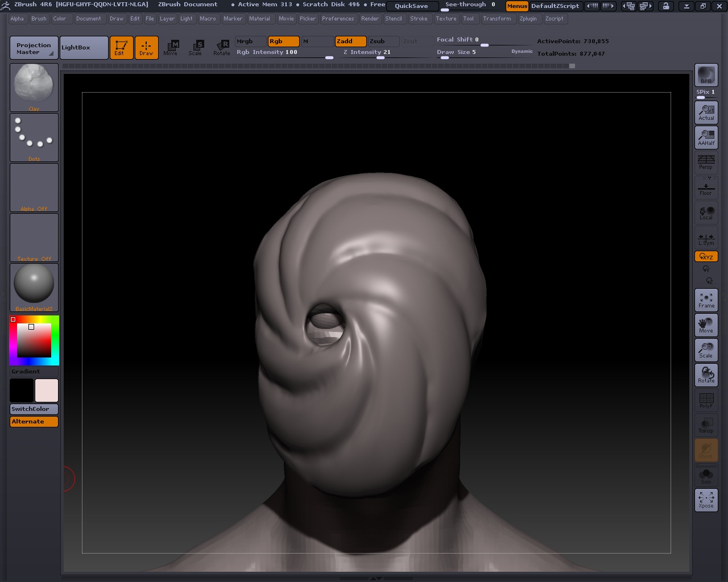Image resolution: width=728 pixels, height=582 pixels.
Task: Render with the BPR button
Action: point(706,75)
